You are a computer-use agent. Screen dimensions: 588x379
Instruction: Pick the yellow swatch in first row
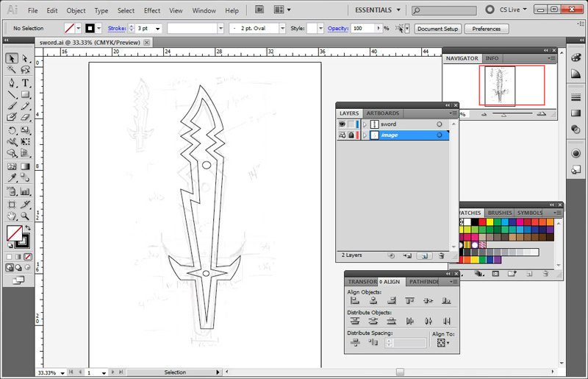[x=490, y=222]
